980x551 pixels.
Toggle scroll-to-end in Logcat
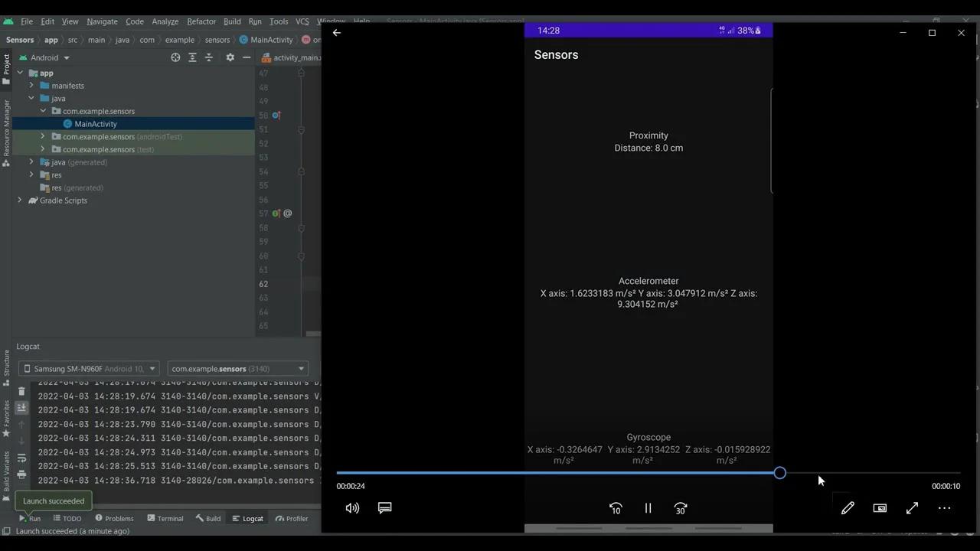21,408
